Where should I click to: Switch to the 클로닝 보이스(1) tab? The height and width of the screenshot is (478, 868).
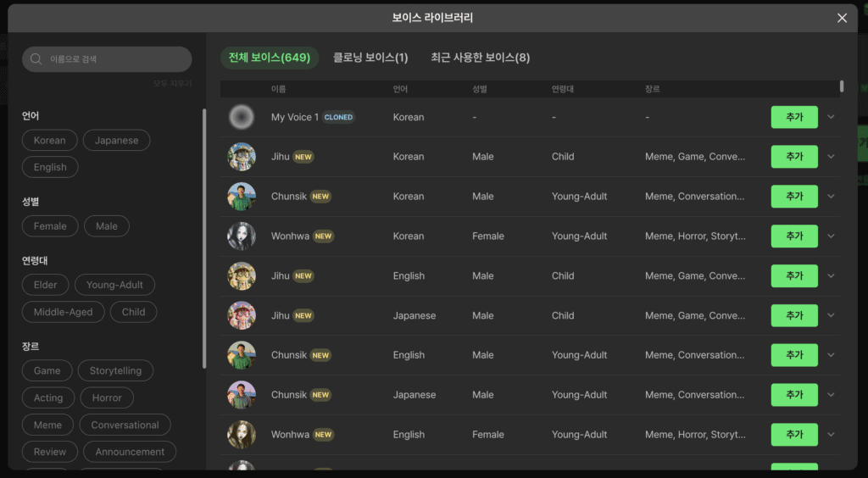[x=370, y=58]
